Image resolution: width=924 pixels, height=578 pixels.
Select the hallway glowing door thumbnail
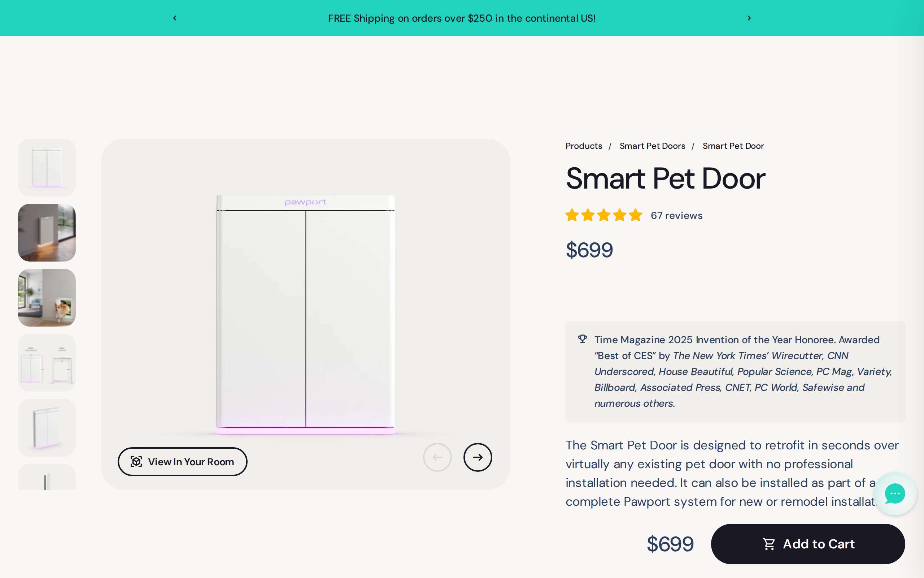[x=47, y=232]
